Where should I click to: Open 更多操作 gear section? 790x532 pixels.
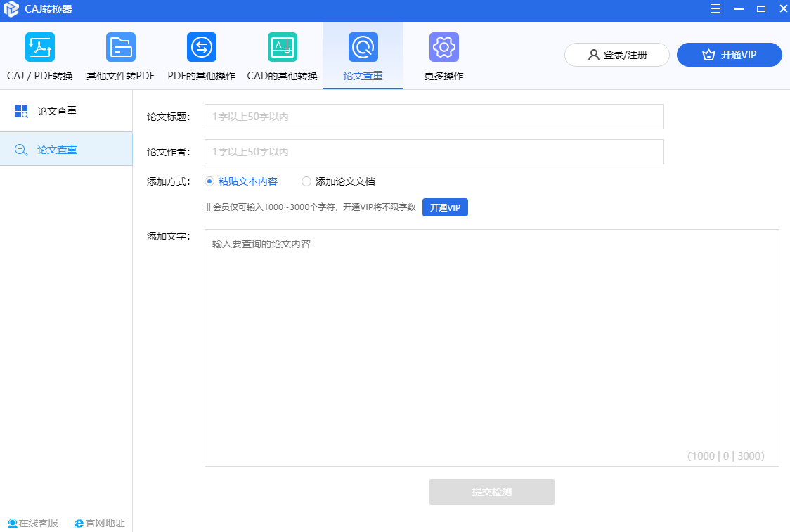click(444, 56)
